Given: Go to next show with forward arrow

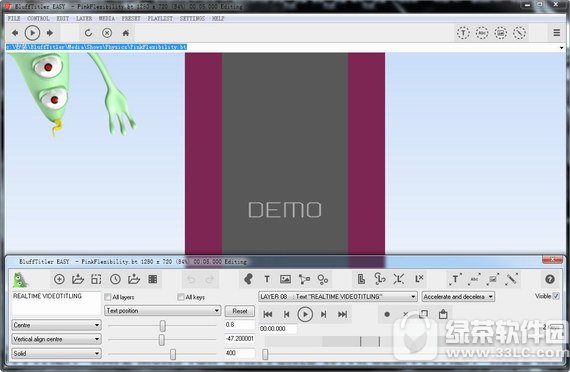Looking at the screenshot, I should pyautogui.click(x=50, y=33).
